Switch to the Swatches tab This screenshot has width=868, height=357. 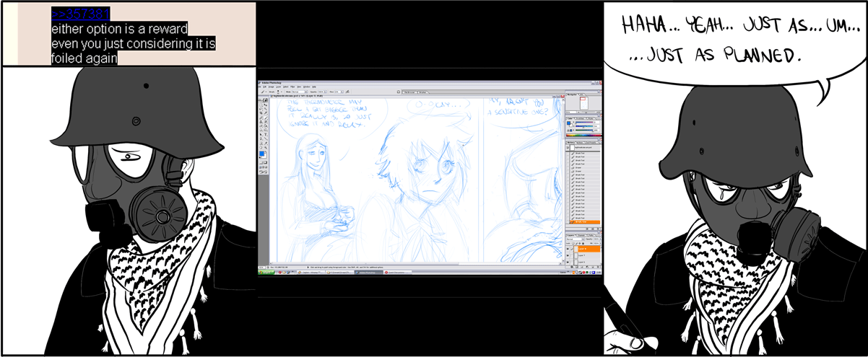pos(580,118)
